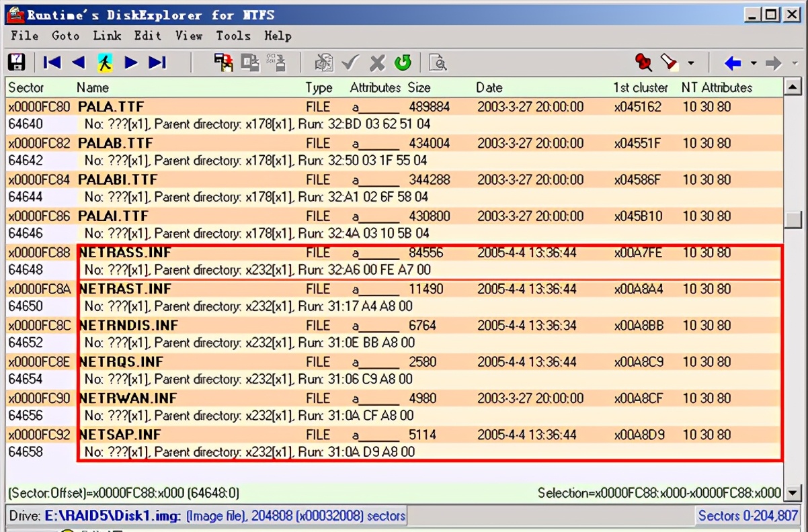This screenshot has height=532, width=808.
Task: Jump to first sector with skip-back arrow
Action: tap(52, 62)
